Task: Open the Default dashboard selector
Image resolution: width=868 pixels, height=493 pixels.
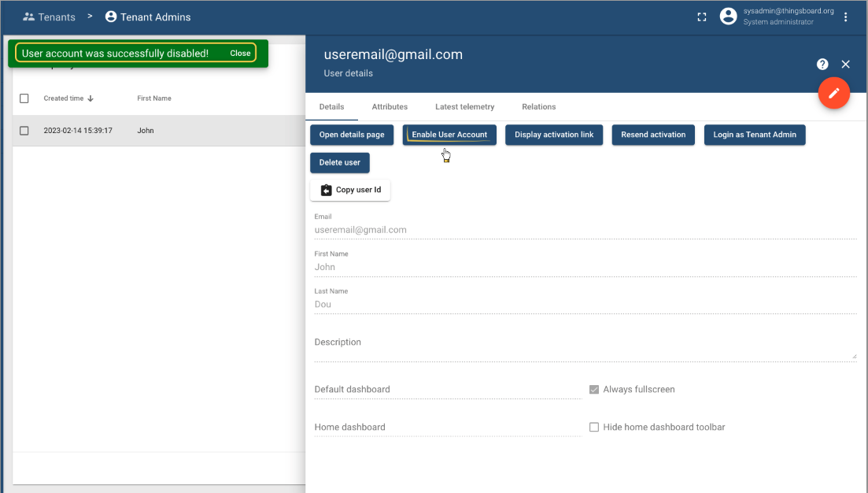Action: (x=447, y=390)
